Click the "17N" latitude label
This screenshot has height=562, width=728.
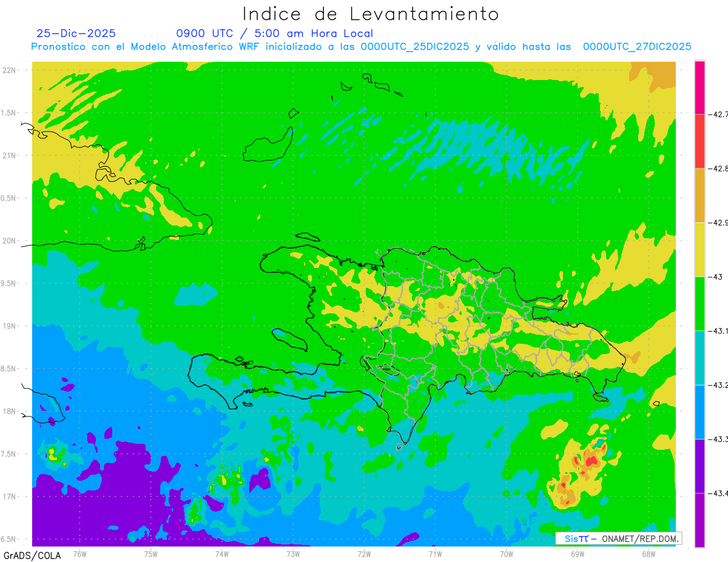pos(10,497)
